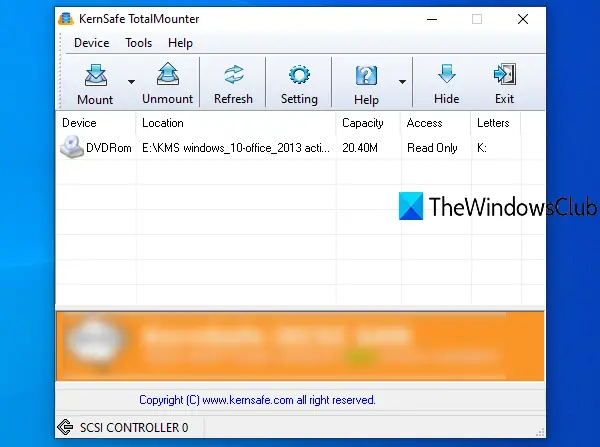
Task: Open the Setting gear icon
Action: pyautogui.click(x=299, y=75)
